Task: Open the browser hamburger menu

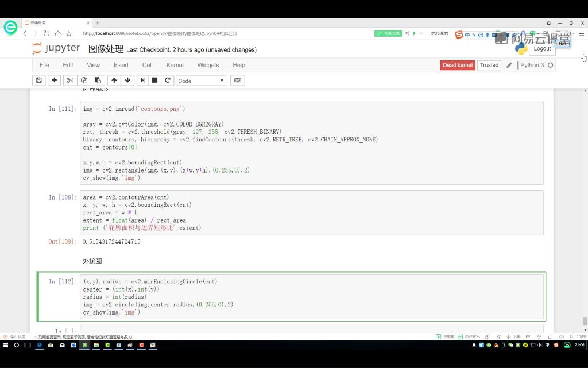Action: [581, 33]
